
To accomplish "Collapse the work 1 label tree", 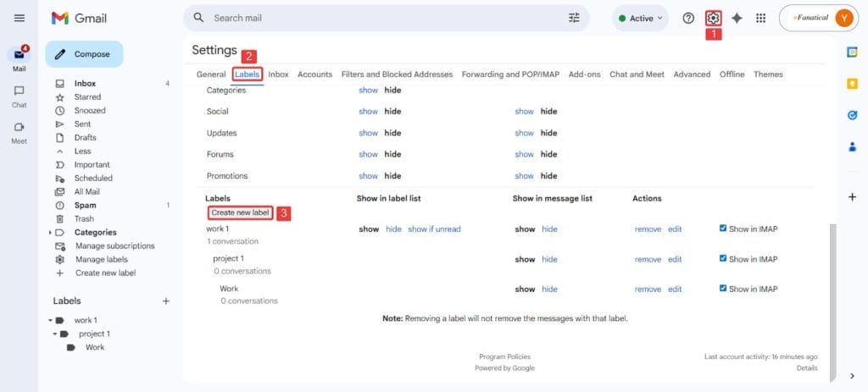I will (51, 321).
